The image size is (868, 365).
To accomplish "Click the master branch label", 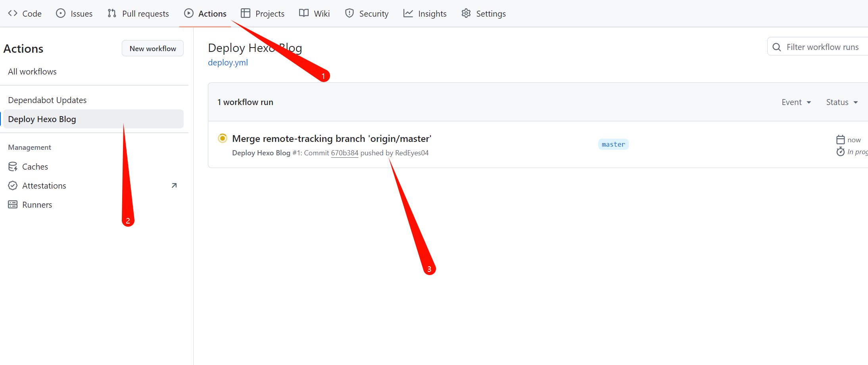I will pos(613,144).
